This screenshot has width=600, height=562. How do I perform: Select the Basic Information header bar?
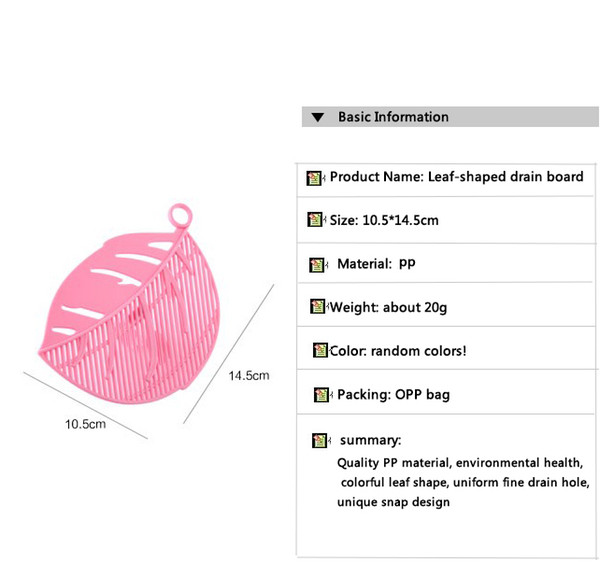[450, 117]
